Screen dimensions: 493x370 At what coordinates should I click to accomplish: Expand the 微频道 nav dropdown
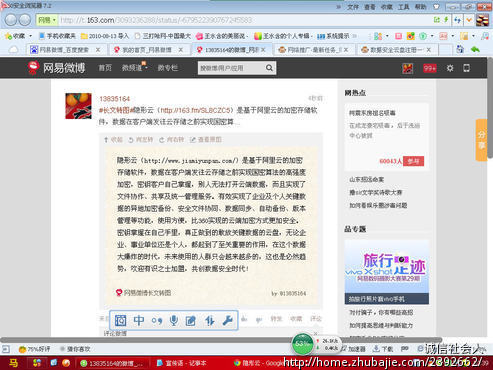134,68
